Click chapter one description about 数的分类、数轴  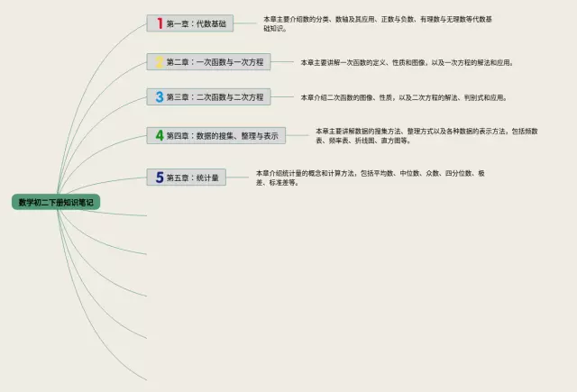378,23
